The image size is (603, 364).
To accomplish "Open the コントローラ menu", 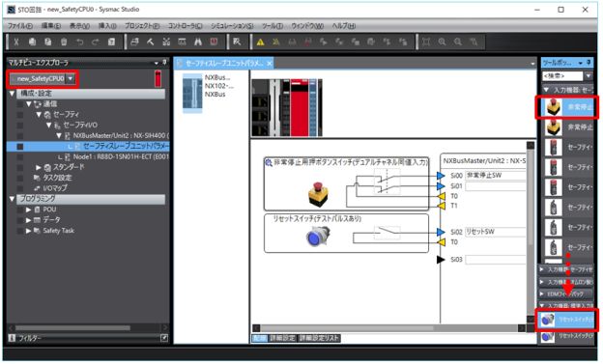I will point(185,26).
